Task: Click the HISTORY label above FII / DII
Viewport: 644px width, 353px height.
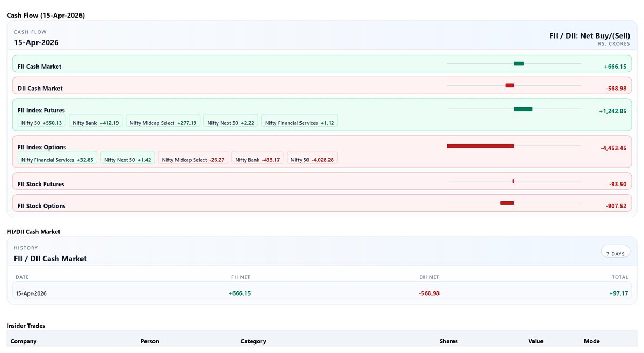Action: pos(26,248)
